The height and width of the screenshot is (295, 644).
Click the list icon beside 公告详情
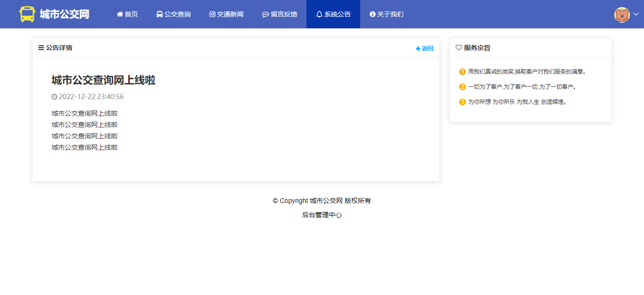pyautogui.click(x=41, y=48)
